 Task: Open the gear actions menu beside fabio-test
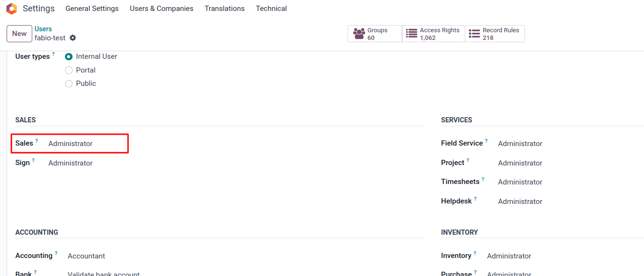[x=73, y=38]
